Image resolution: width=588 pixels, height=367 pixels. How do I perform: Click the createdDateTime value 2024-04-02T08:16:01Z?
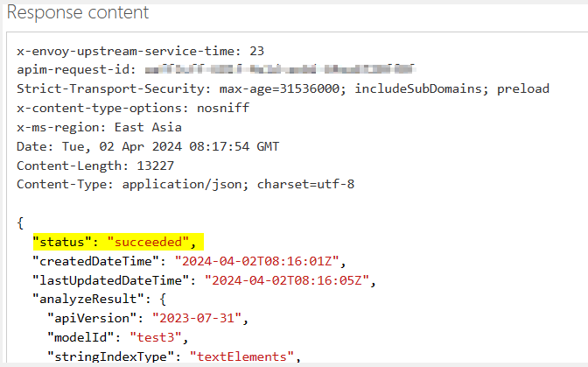[257, 261]
